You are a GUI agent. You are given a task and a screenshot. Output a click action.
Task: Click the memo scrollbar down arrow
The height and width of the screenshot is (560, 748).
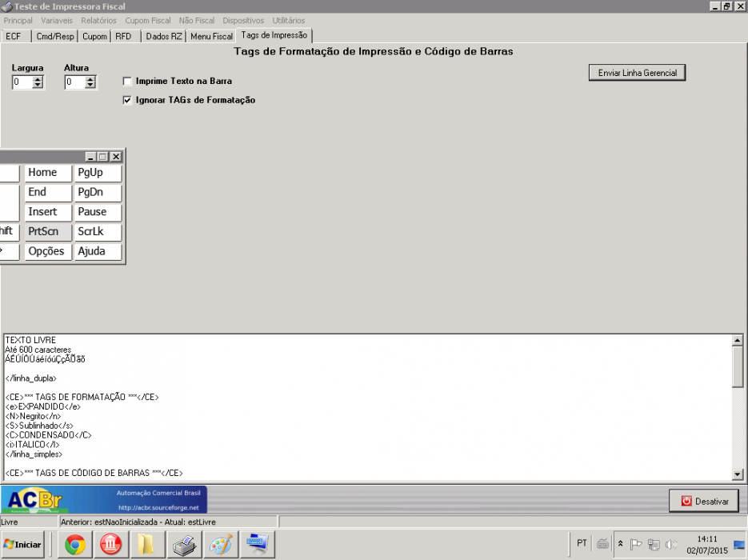(738, 474)
